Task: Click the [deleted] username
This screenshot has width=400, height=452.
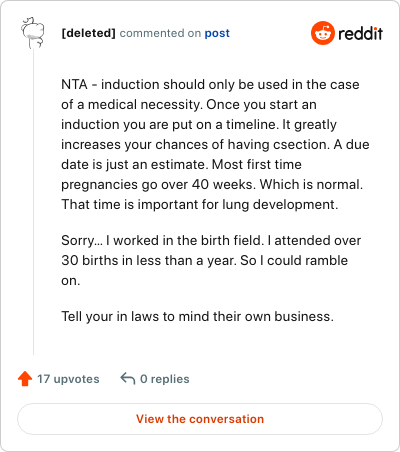Action: click(x=88, y=33)
